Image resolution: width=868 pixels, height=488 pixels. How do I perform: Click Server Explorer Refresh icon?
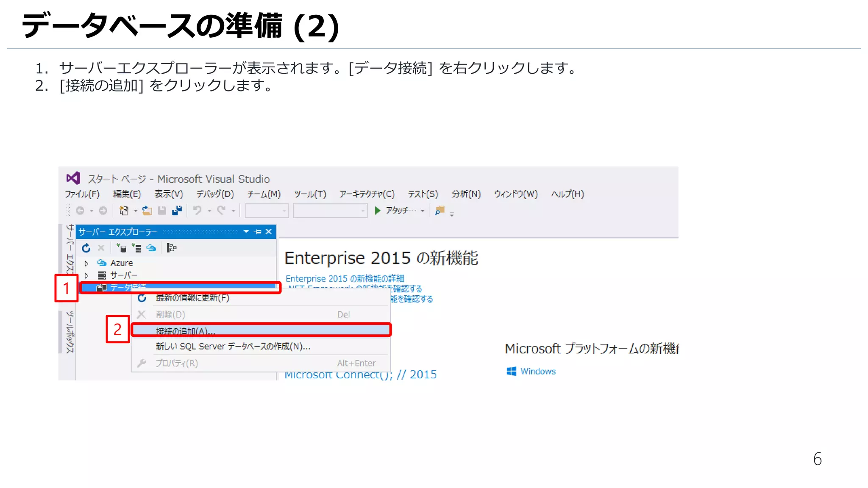[86, 248]
